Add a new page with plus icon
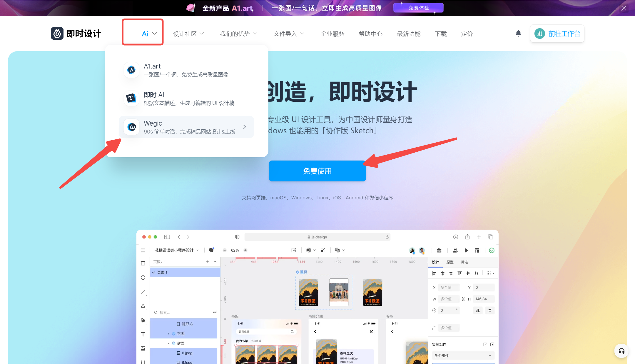 (x=208, y=262)
